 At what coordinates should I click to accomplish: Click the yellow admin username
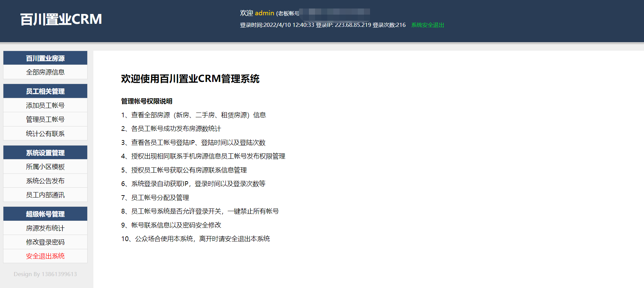264,13
